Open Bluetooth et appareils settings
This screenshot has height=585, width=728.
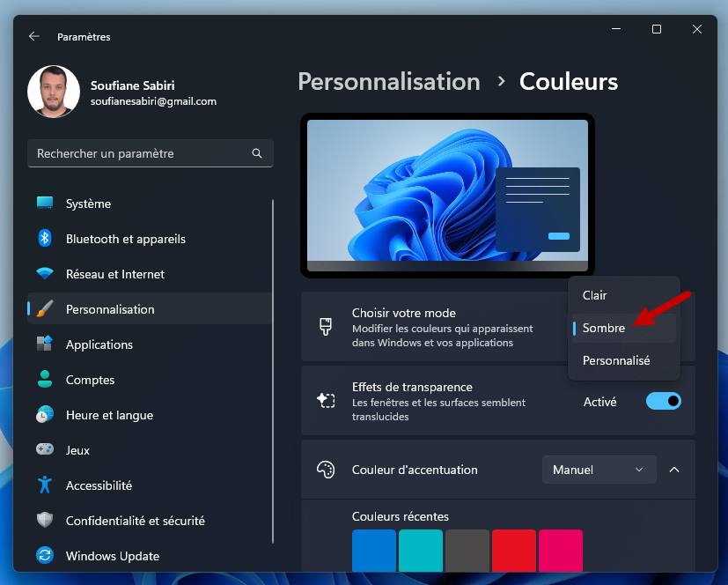pos(150,239)
